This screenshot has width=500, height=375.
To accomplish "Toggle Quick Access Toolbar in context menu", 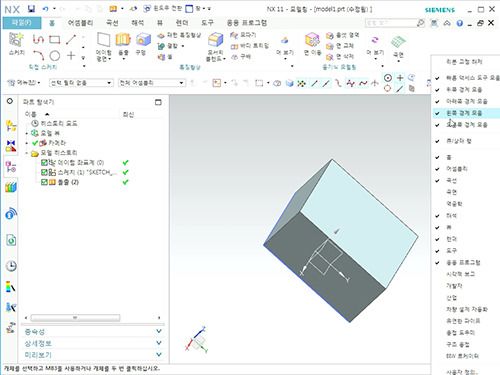I will 467,78.
